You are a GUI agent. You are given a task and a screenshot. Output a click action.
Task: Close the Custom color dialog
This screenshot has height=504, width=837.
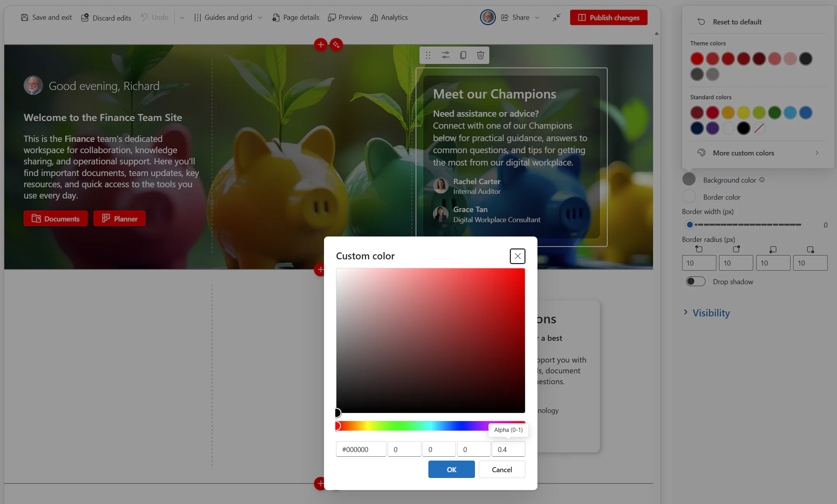point(518,256)
